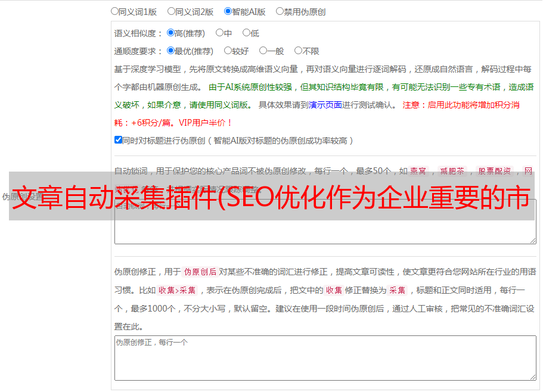Set 通顺度要求 to 一般
Screen dimensions: 543x392
tap(263, 51)
